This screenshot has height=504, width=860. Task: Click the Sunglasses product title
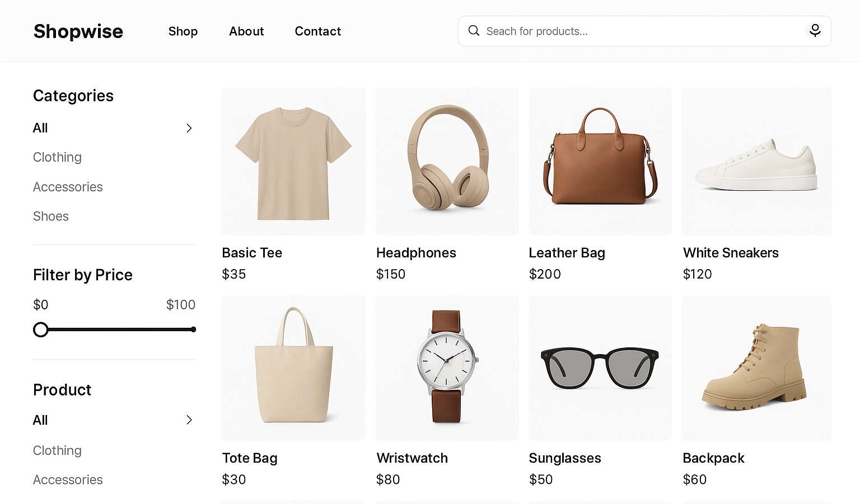[x=565, y=458]
